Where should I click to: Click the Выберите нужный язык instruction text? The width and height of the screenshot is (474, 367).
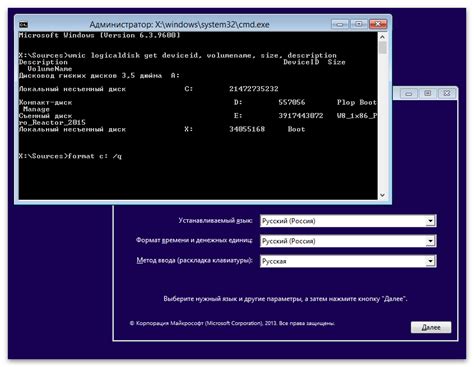(285, 299)
